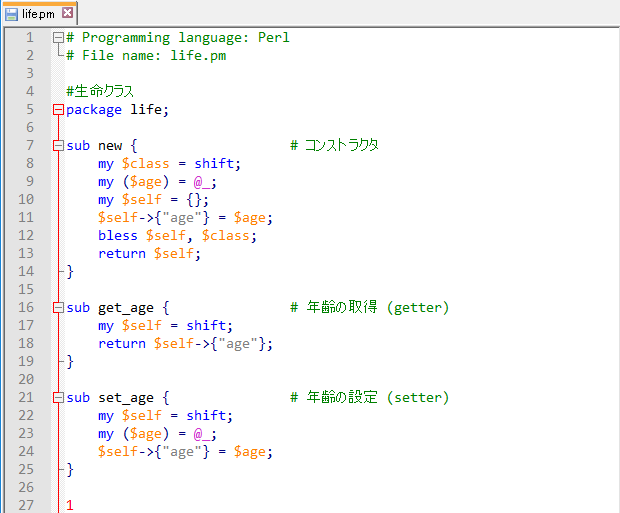Click the save-state disk icon on life.pm tab
Image resolution: width=620 pixels, height=513 pixels.
pos(11,14)
